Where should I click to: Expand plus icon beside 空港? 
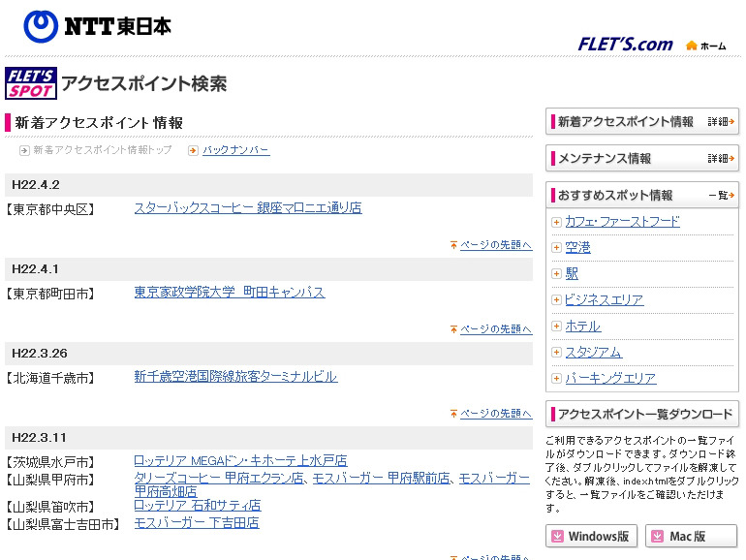pyautogui.click(x=556, y=248)
